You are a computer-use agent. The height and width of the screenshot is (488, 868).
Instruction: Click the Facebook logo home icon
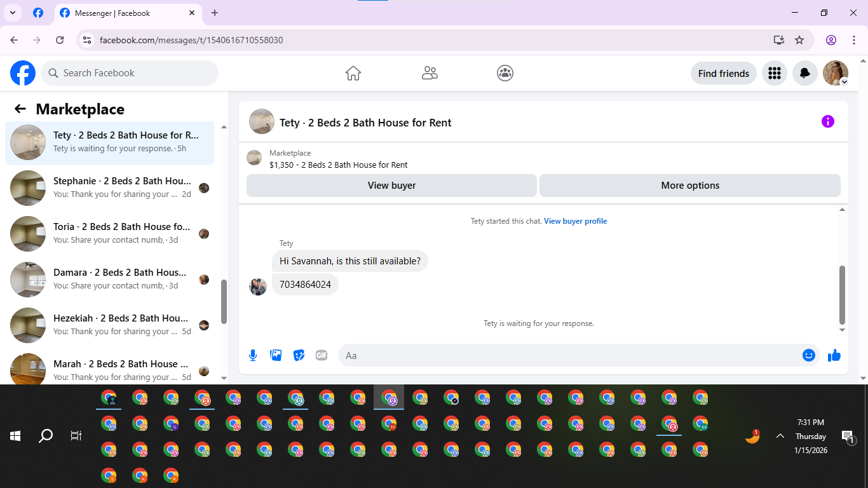tap(23, 73)
